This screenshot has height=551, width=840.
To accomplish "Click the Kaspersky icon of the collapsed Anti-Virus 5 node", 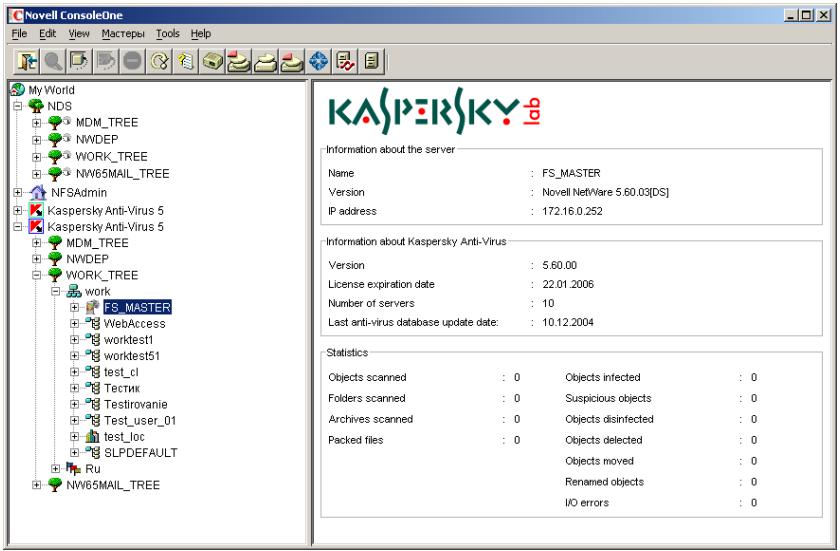I will pos(36,210).
